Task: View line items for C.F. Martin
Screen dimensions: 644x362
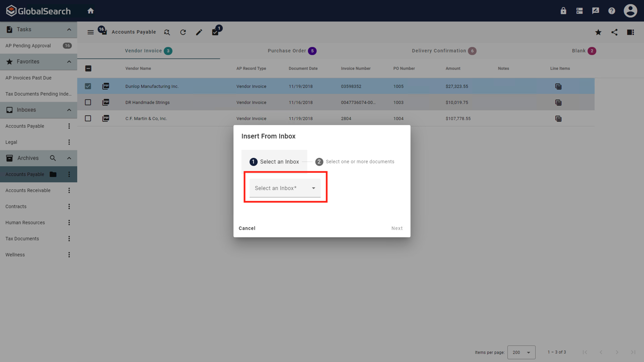Action: (558, 119)
